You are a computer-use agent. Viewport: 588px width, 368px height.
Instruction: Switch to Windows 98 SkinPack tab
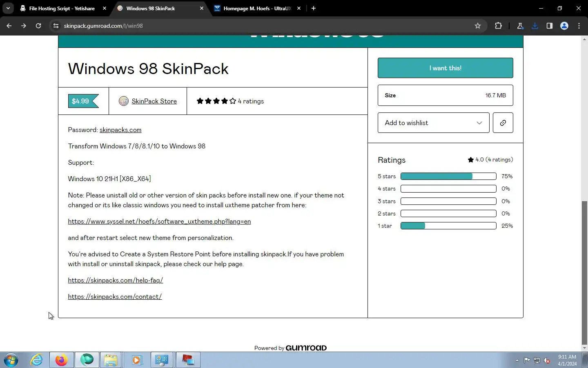(160, 8)
